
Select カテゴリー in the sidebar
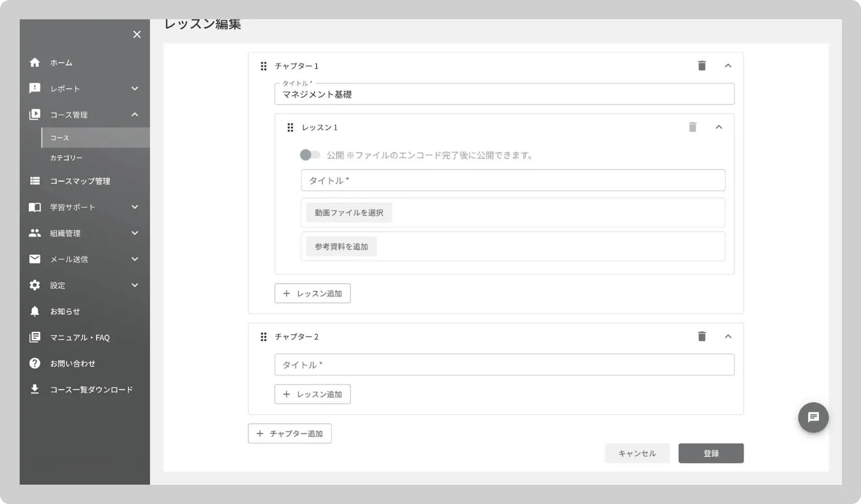click(x=66, y=158)
